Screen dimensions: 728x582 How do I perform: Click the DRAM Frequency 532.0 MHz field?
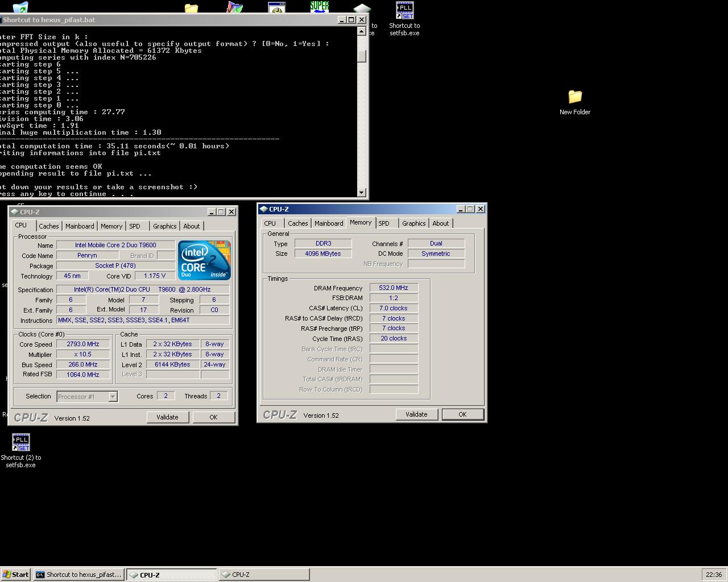coord(394,288)
